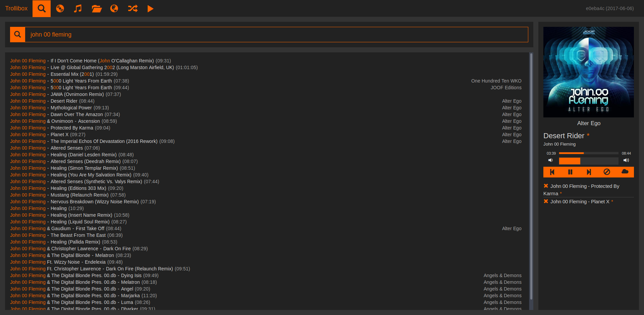Image resolution: width=644 pixels, height=315 pixels.
Task: Select 'Healing (Liquid Soul Remix)' track
Action: 80,222
